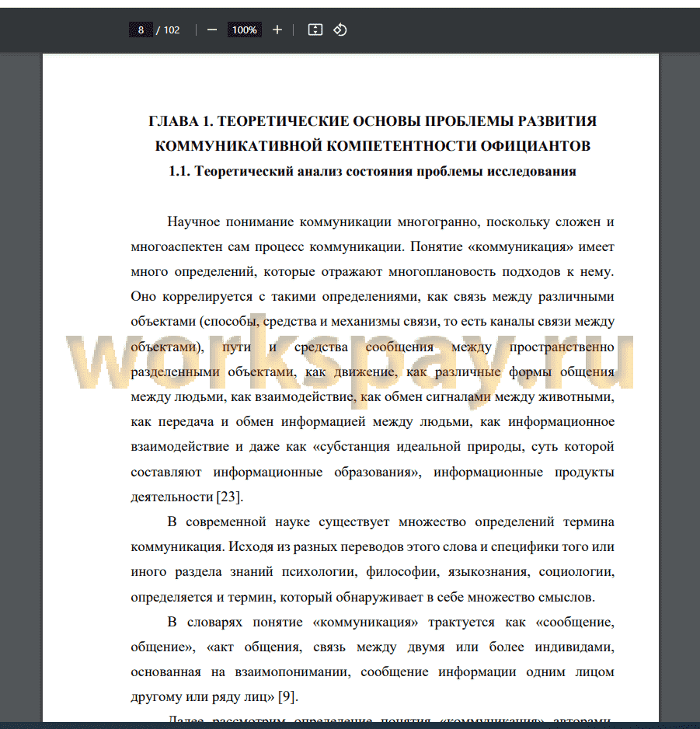This screenshot has width=700, height=729.
Task: Click the word 'деятельности'
Action: coord(172,497)
